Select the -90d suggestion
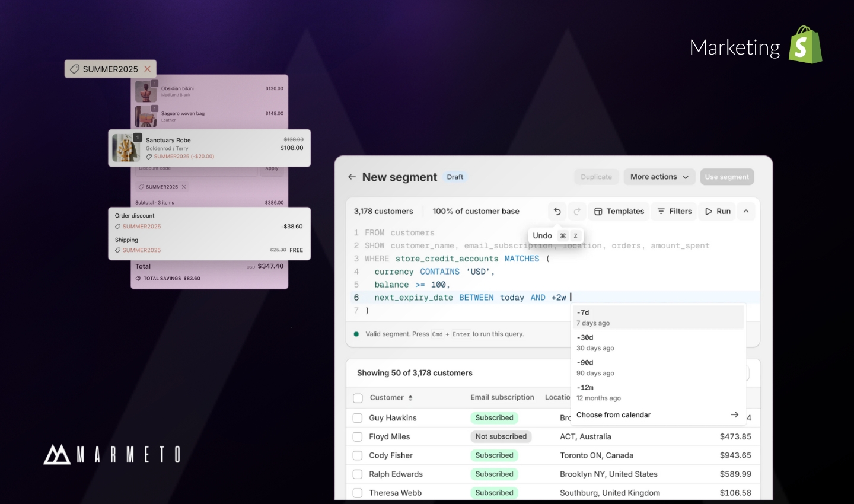Screen dimensions: 854x504 [x=658, y=367]
